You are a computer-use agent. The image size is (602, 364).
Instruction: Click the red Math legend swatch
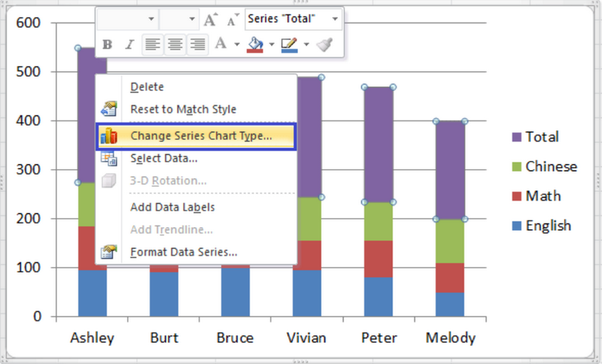[517, 196]
